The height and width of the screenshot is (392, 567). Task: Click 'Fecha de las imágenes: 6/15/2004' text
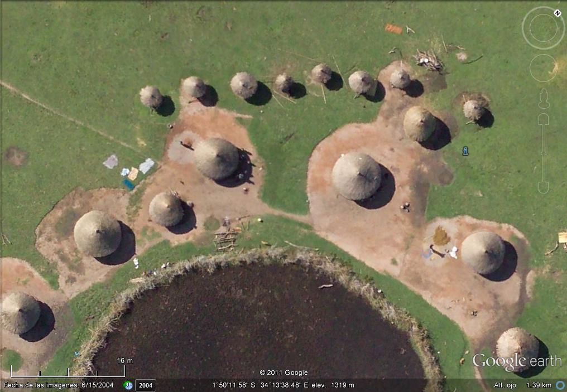pyautogui.click(x=58, y=385)
